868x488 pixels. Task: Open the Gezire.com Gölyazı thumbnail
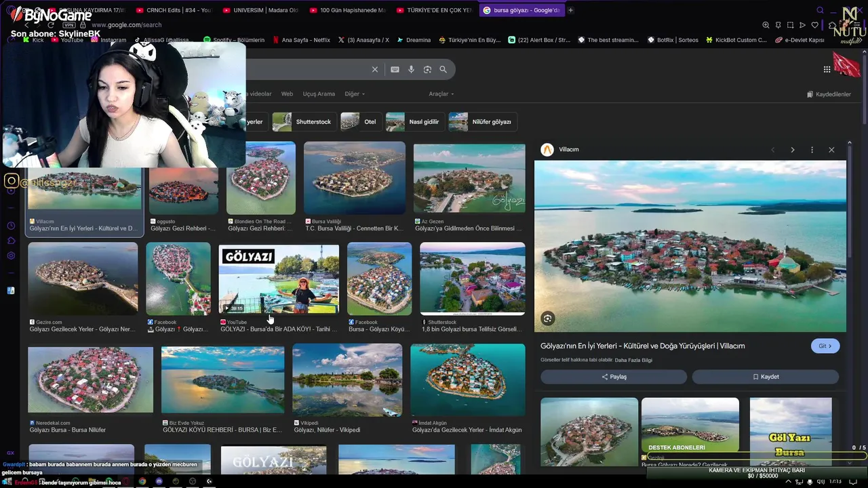83,279
